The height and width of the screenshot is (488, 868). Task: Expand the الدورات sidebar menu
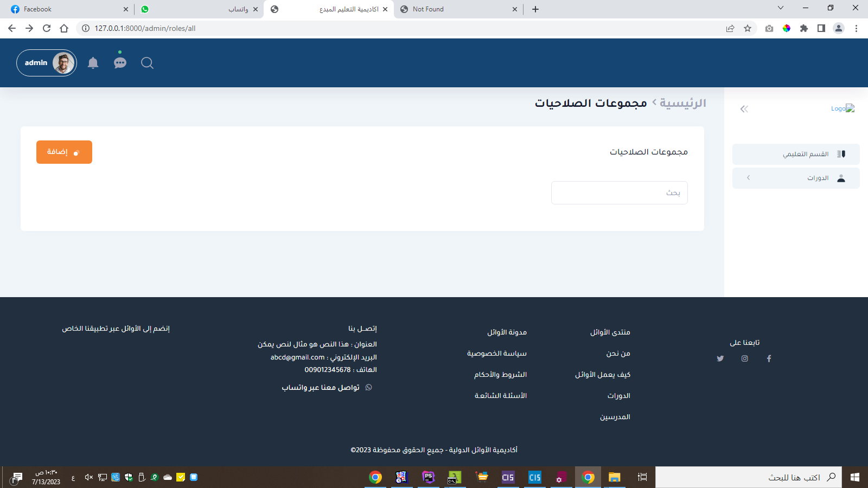coord(796,178)
